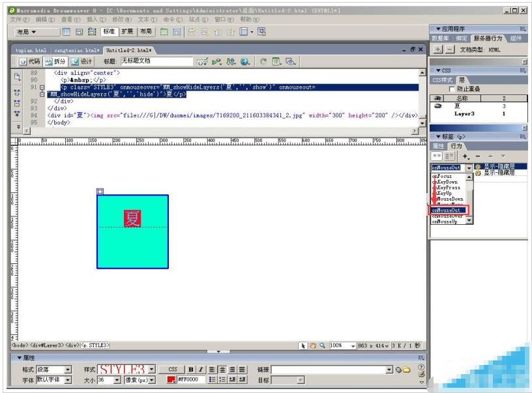Select the Hand tool in status bar

[x=312, y=345]
